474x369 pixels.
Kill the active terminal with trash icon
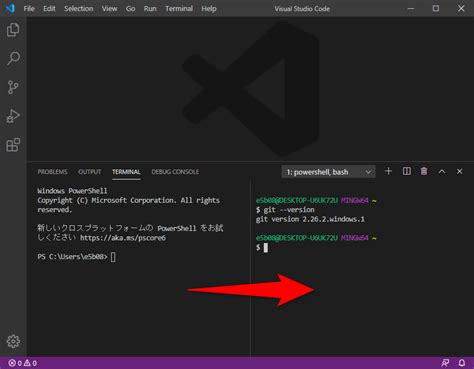424,171
